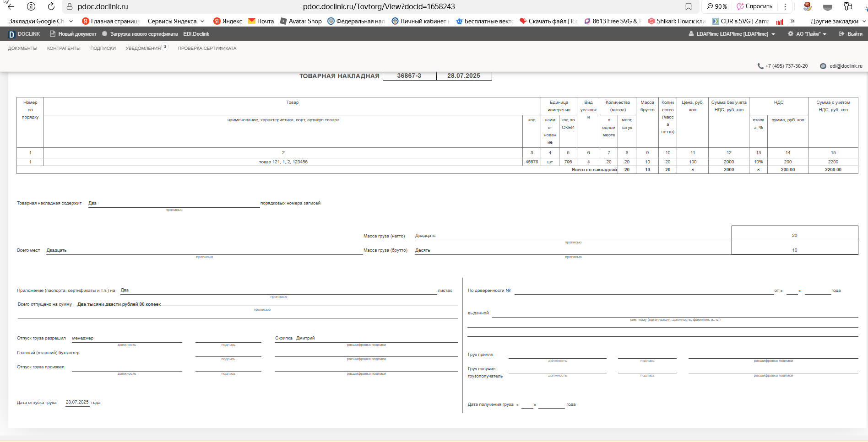Click the total with VAT 2200.00
868x442 pixels.
pos(833,170)
